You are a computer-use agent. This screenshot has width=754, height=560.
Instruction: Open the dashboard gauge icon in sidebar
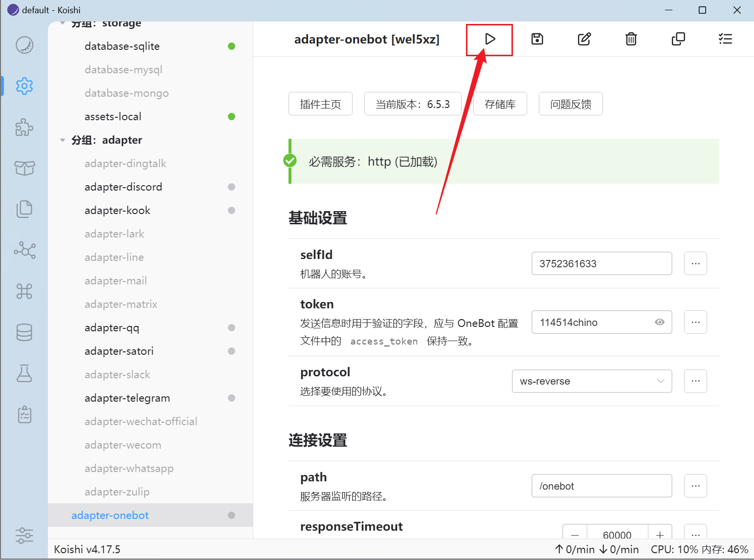click(x=24, y=45)
